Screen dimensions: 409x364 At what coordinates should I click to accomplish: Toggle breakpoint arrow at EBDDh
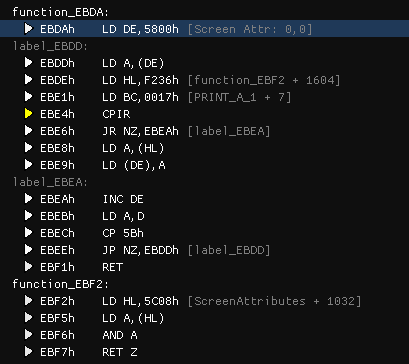point(29,63)
